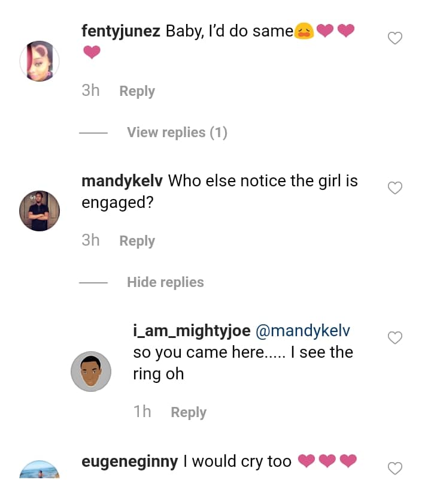Reply to mandykelv's comment

(137, 241)
